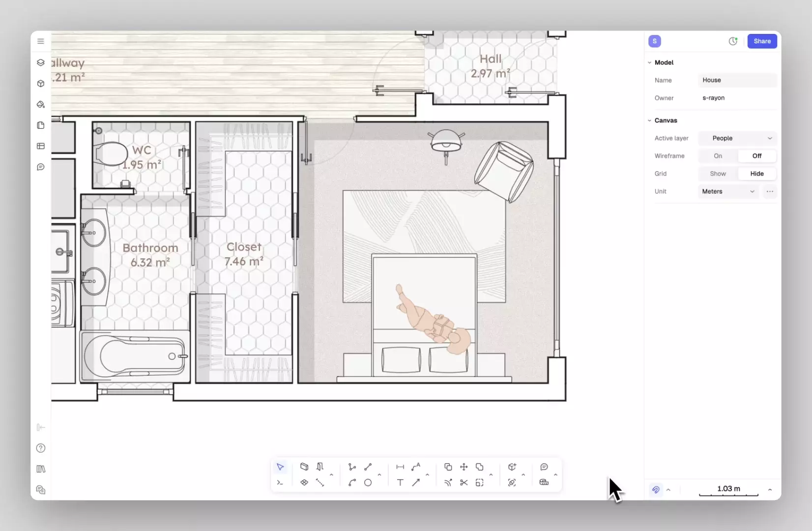Open the Unit Meters dropdown

(728, 191)
